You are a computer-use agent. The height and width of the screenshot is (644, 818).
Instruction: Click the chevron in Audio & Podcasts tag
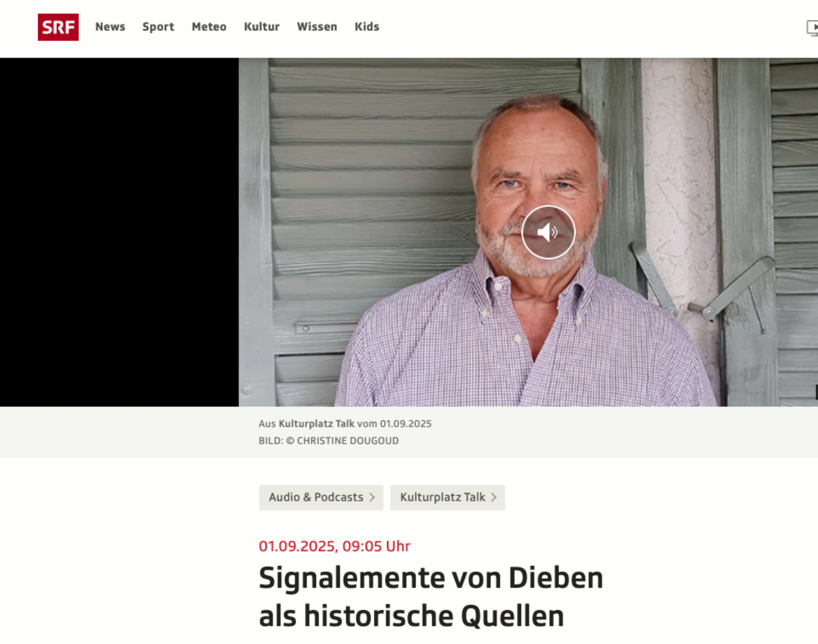pos(372,497)
